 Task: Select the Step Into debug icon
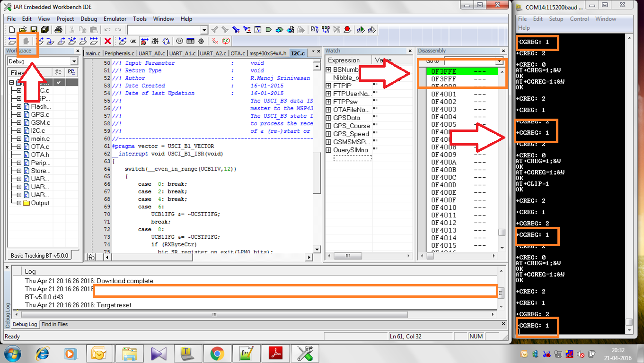click(49, 41)
